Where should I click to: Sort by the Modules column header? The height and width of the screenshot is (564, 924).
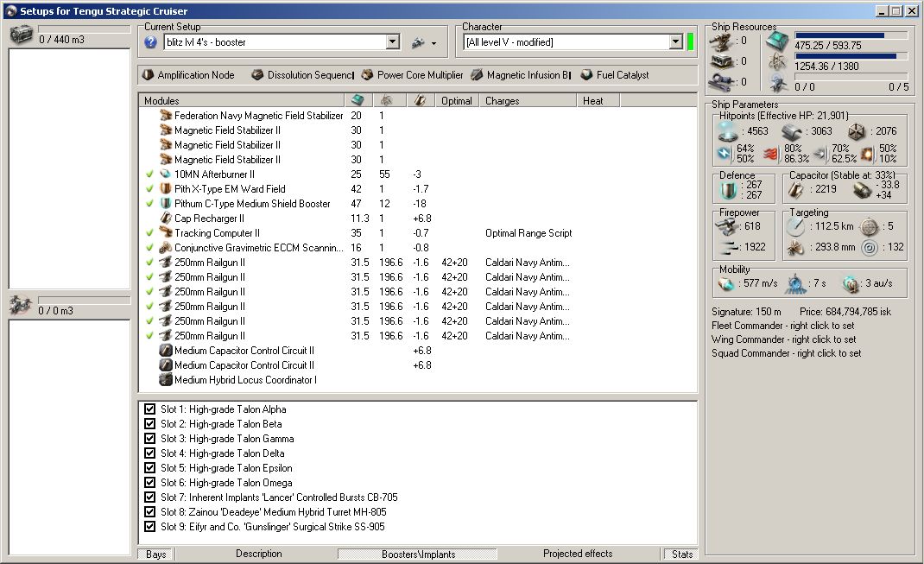click(242, 100)
